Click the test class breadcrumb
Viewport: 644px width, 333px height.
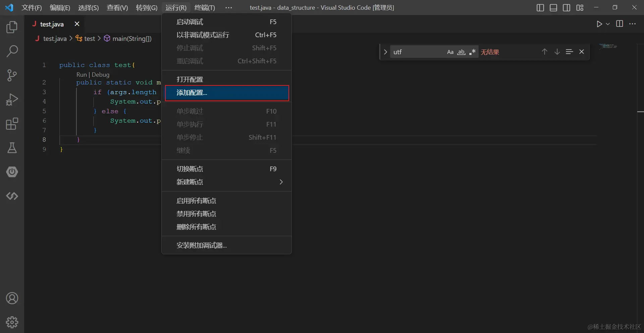click(x=89, y=39)
